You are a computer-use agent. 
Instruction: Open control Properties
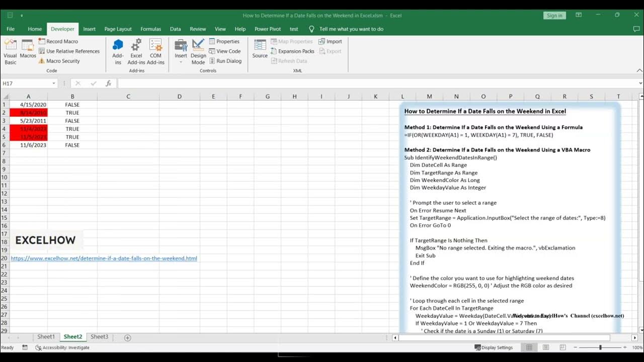(224, 41)
